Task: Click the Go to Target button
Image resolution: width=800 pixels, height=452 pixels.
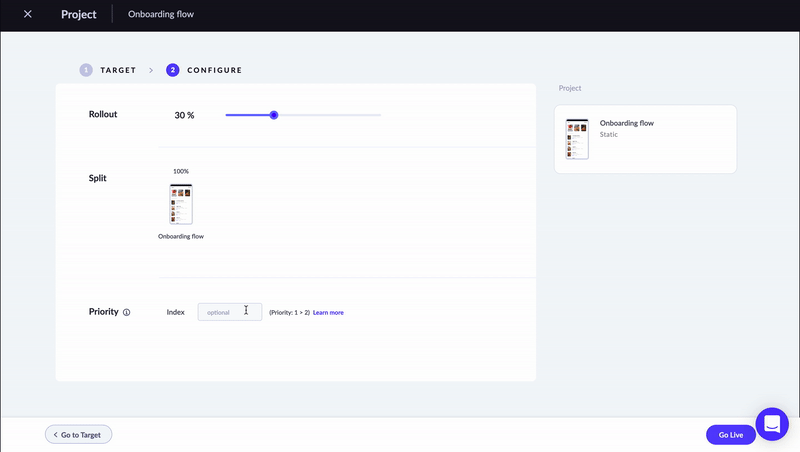Action: coord(78,435)
